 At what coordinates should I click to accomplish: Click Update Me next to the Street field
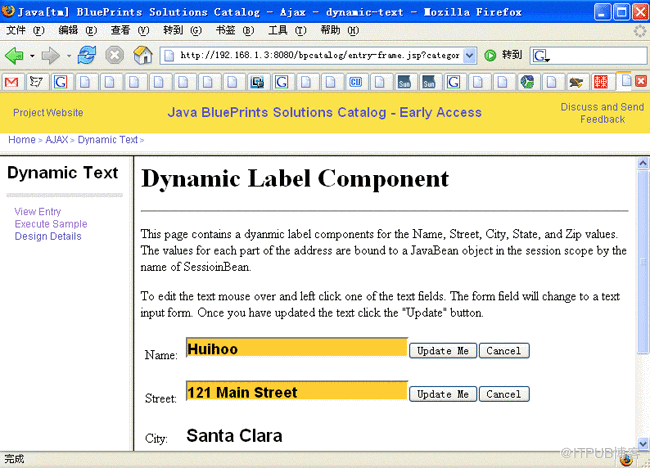[x=443, y=394]
